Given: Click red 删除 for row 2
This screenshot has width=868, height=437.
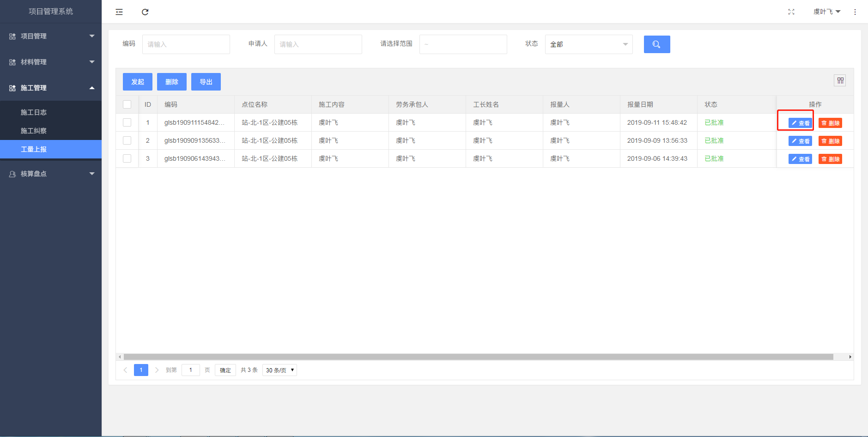Looking at the screenshot, I should pyautogui.click(x=830, y=141).
